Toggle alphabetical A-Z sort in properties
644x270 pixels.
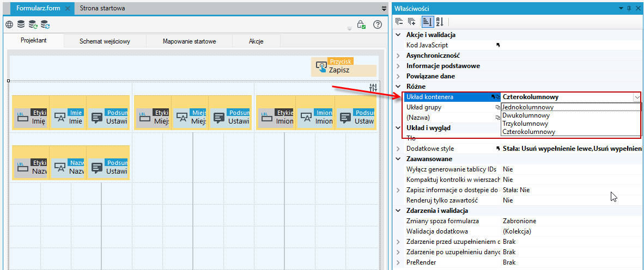coord(439,21)
